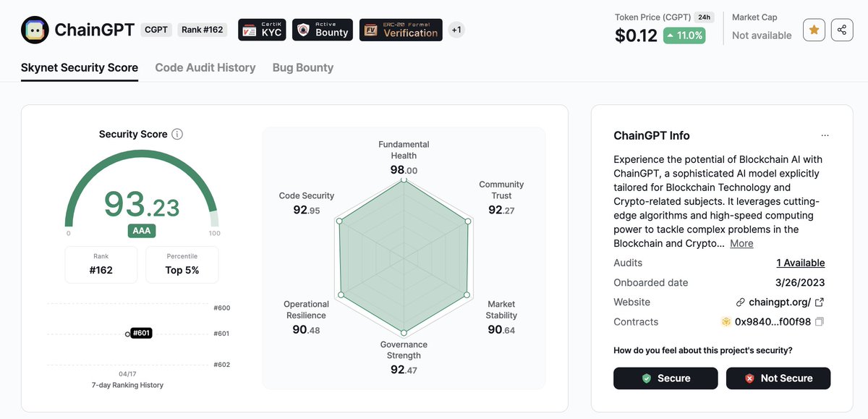
Task: Expand description with the More link
Action: tap(741, 243)
